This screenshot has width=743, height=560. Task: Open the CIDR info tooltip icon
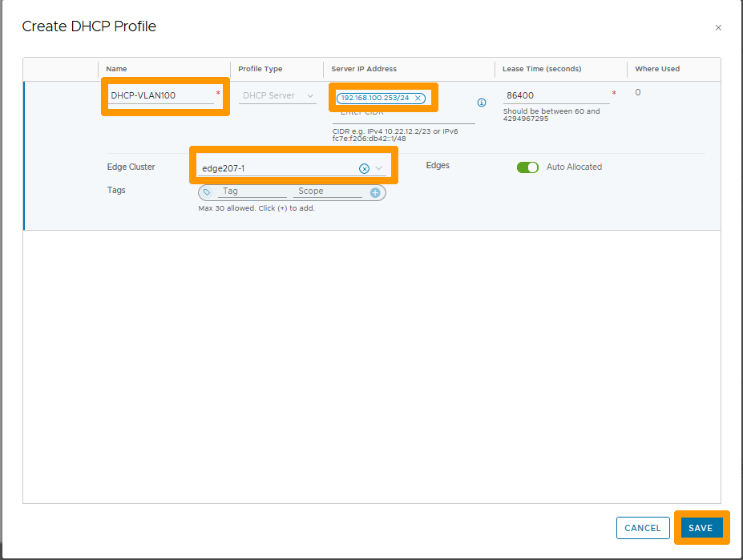481,103
